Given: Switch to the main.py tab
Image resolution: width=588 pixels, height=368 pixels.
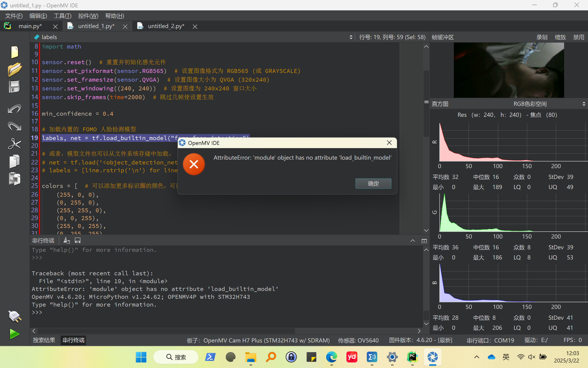Looking at the screenshot, I should (30, 26).
